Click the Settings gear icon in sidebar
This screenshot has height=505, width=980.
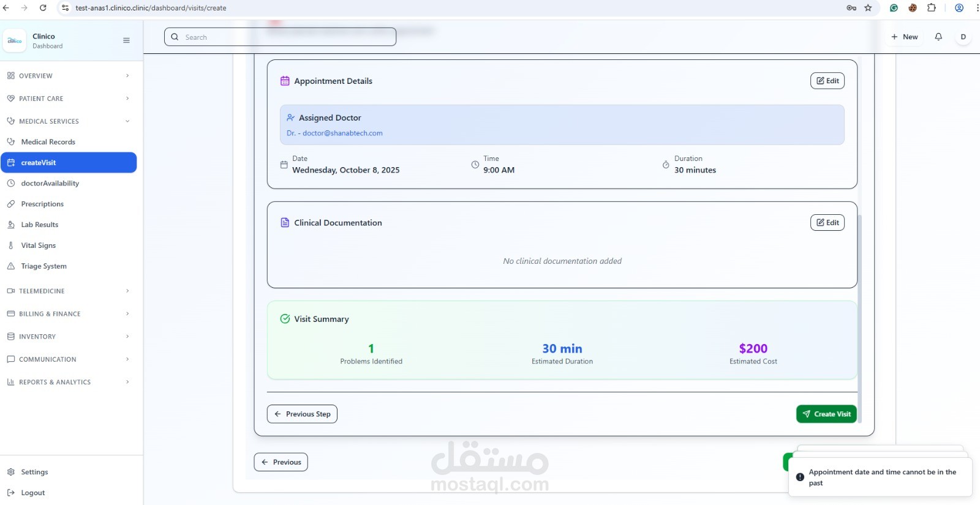pos(11,472)
